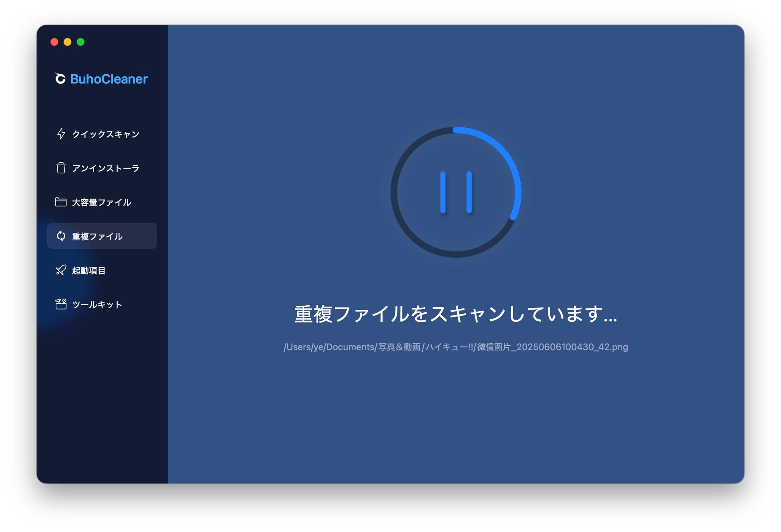Switch to the ツールキット section
The height and width of the screenshot is (532, 781).
(x=97, y=304)
